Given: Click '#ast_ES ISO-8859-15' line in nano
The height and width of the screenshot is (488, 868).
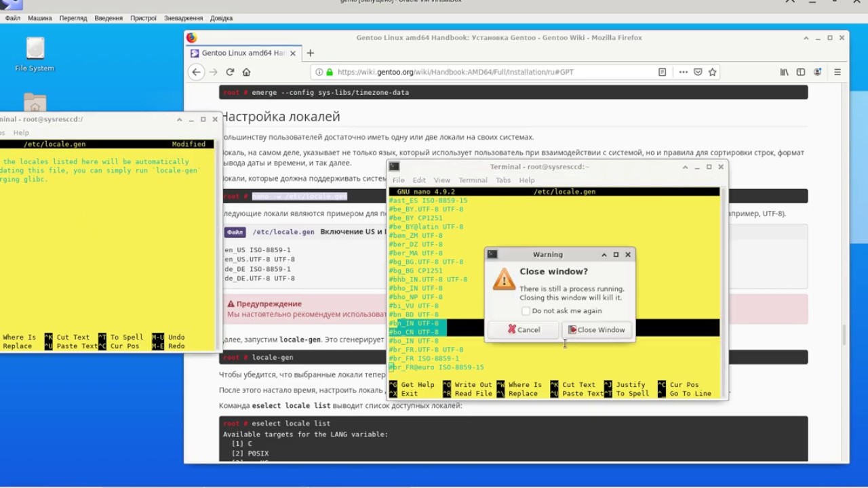Looking at the screenshot, I should click(428, 201).
